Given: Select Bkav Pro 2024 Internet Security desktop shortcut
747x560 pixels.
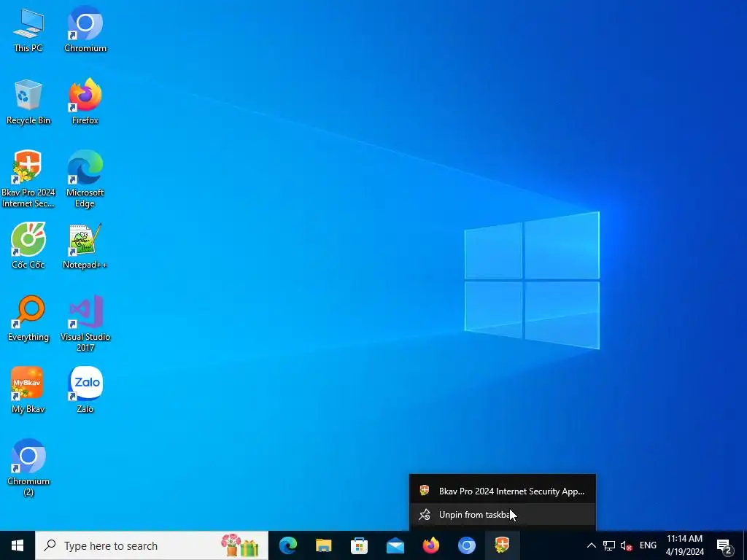Looking at the screenshot, I should 28,179.
